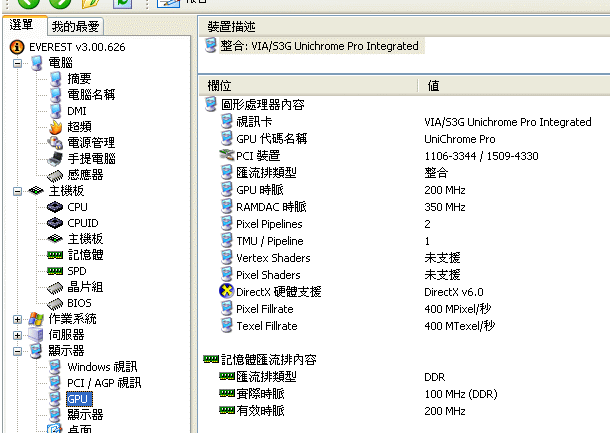Image resolution: width=610 pixels, height=433 pixels.
Task: Click the chip icon for 感應器
Action: [x=55, y=175]
